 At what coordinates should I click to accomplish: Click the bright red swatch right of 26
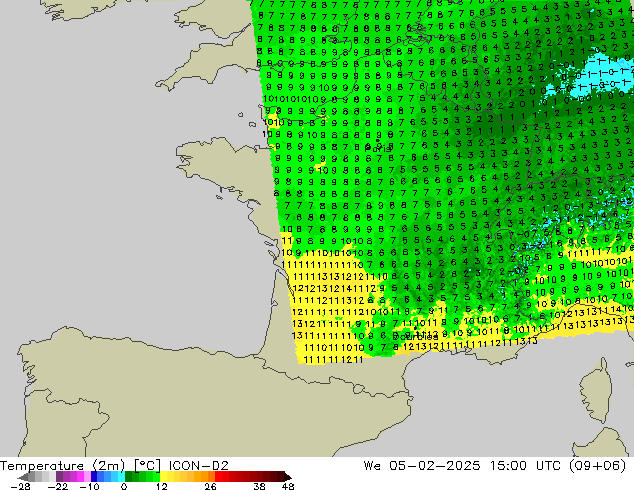218,477
